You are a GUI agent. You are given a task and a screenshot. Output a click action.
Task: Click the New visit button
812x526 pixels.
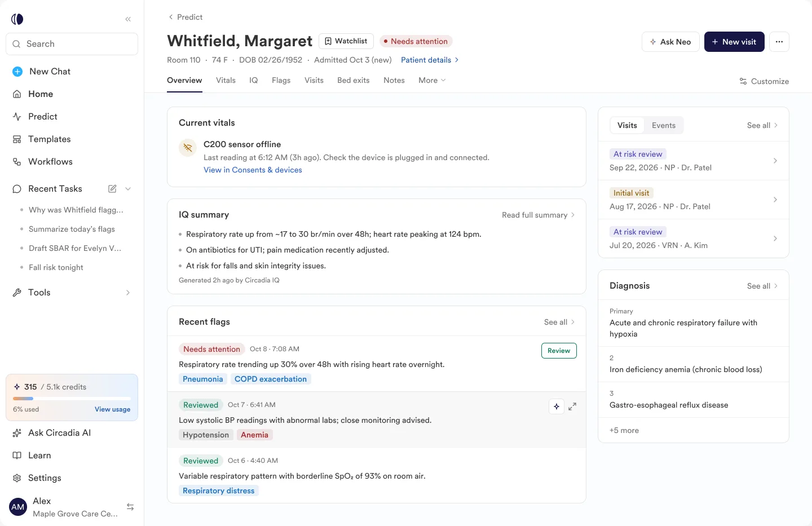(734, 42)
